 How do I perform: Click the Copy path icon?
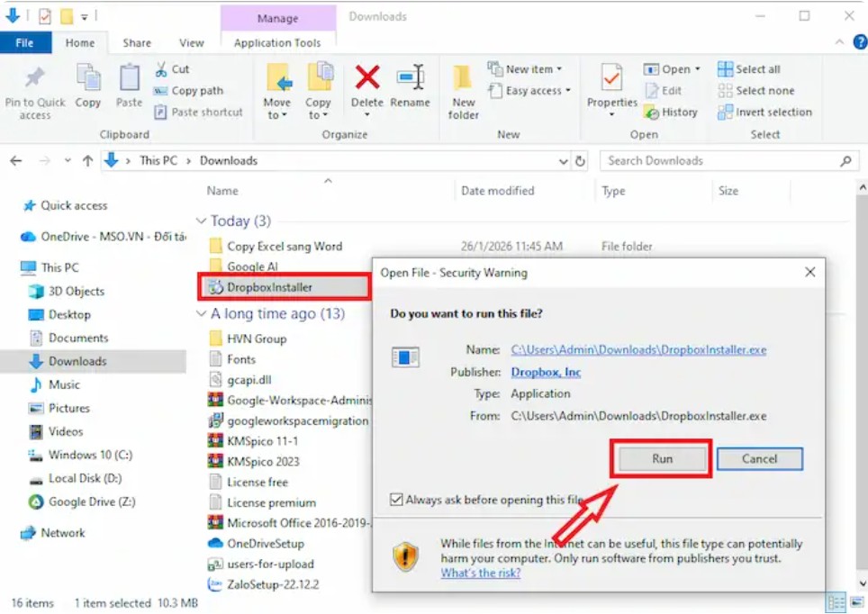[161, 91]
